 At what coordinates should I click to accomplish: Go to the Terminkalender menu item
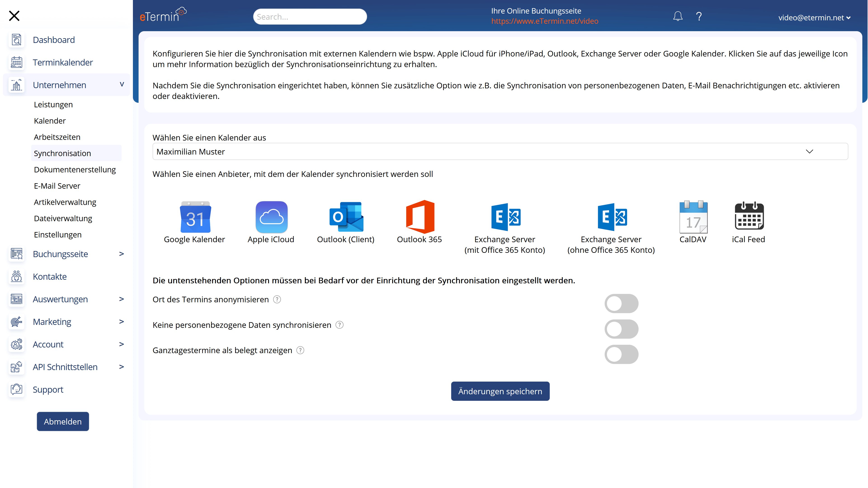point(63,62)
